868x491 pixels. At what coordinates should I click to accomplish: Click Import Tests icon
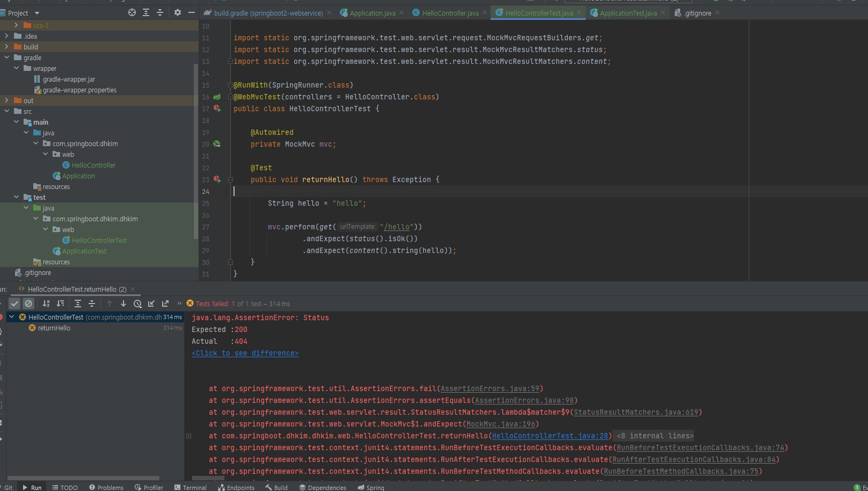coord(151,304)
